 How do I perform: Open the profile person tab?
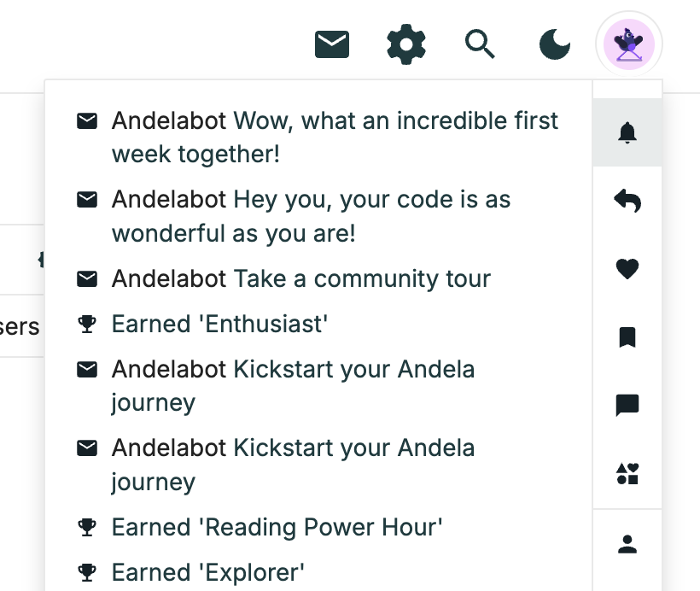click(x=627, y=544)
